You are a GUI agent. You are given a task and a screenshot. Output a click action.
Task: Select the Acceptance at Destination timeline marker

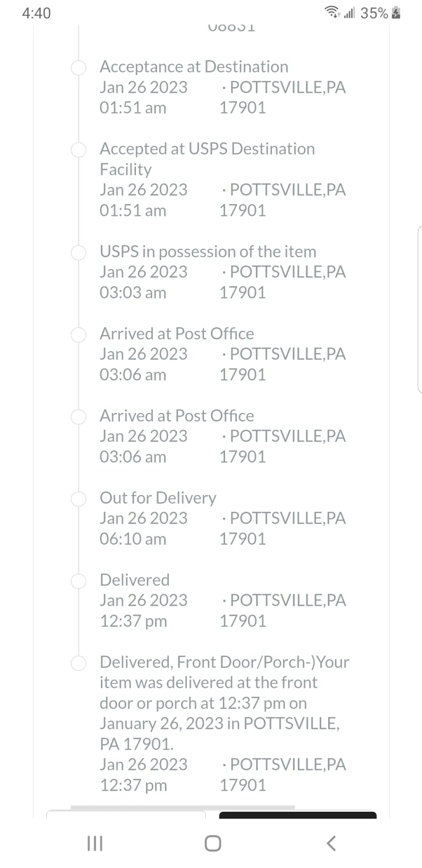click(x=78, y=68)
